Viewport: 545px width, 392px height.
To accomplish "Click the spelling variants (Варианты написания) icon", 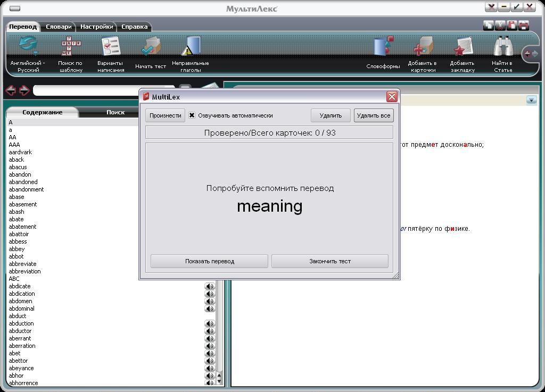I will [x=111, y=47].
